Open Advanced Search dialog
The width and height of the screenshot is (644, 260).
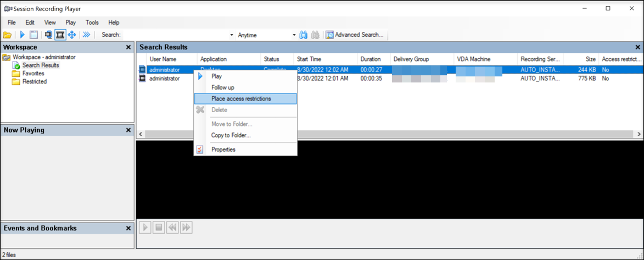point(355,35)
